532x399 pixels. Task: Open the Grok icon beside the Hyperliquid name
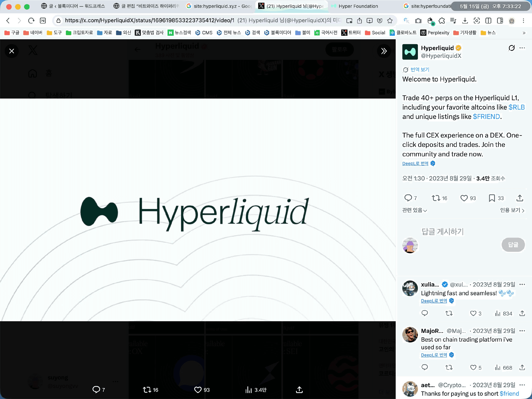512,48
